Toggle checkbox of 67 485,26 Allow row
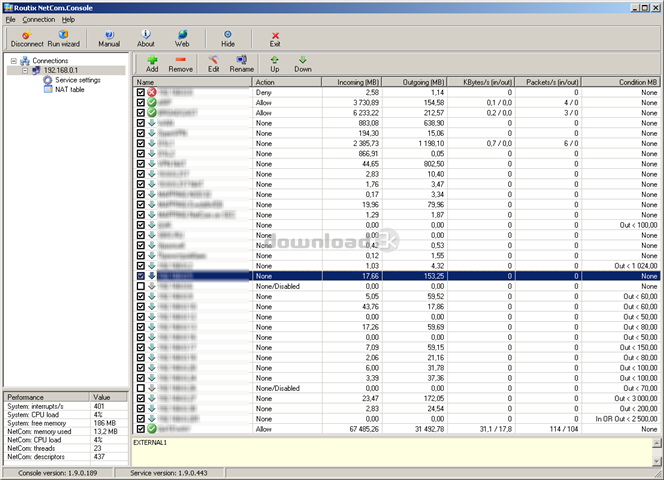 click(141, 429)
